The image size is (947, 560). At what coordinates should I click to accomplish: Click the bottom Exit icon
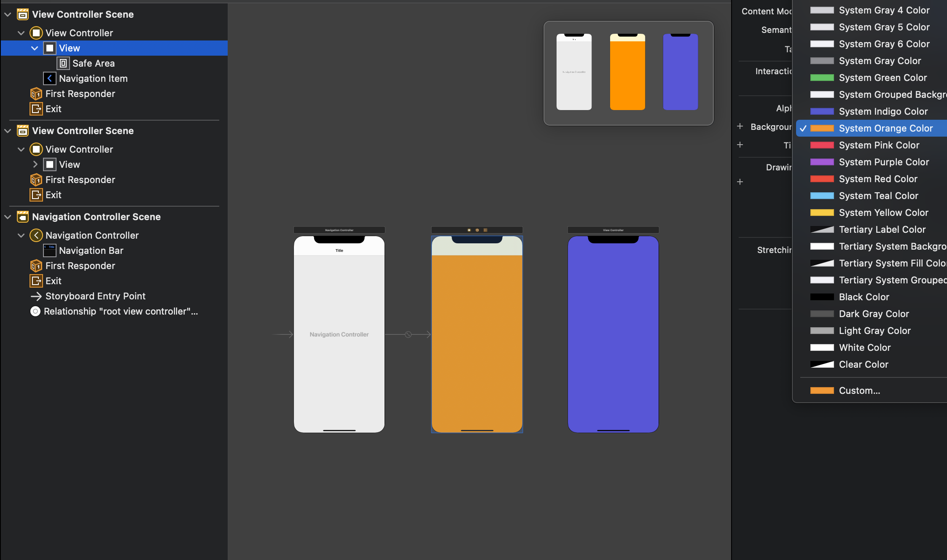(36, 281)
